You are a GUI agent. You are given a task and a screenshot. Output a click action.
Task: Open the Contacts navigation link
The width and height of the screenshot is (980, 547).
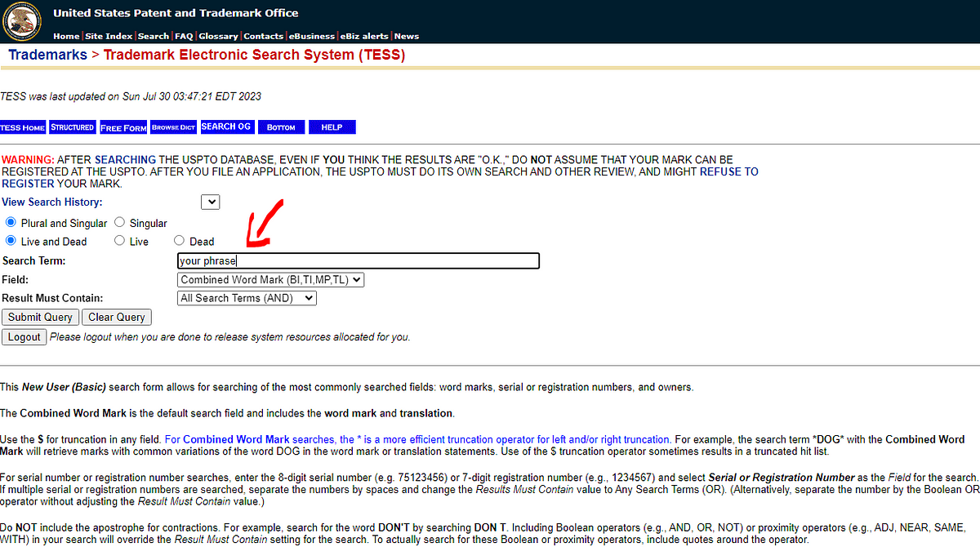[263, 36]
